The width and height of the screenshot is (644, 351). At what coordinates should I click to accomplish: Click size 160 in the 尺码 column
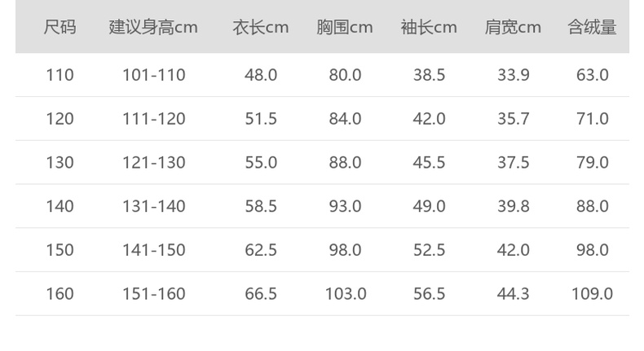60,294
